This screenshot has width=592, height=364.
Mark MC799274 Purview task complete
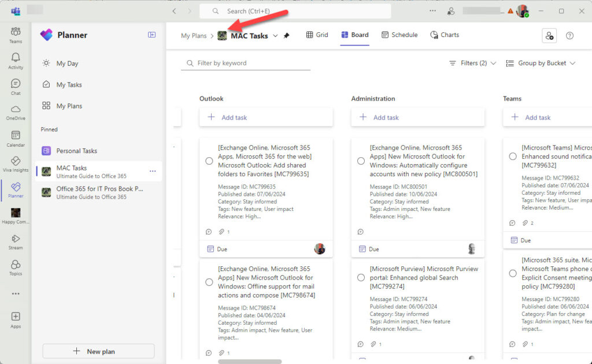(361, 277)
